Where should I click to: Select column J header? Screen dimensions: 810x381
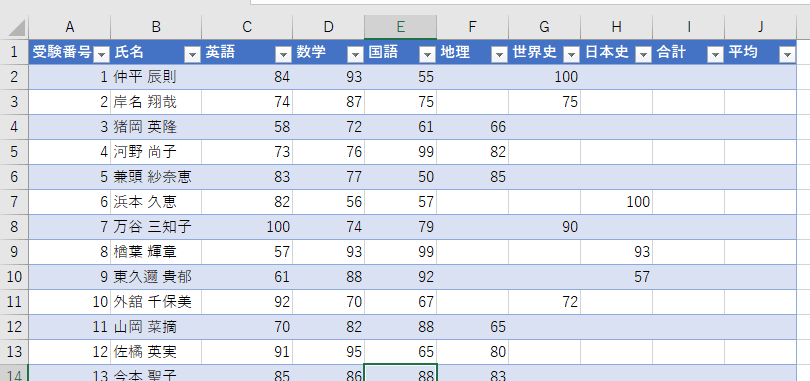click(760, 27)
